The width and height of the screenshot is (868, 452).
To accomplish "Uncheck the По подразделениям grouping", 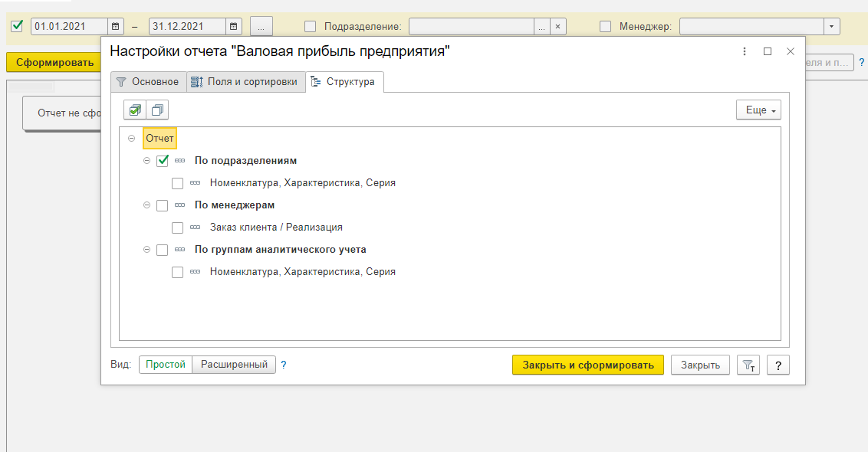I will coord(162,161).
